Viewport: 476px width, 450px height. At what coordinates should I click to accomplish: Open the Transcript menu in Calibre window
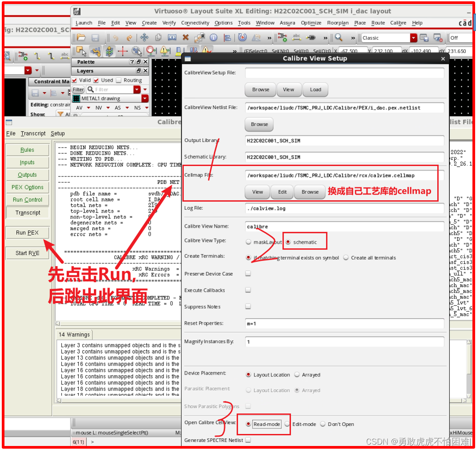click(33, 133)
